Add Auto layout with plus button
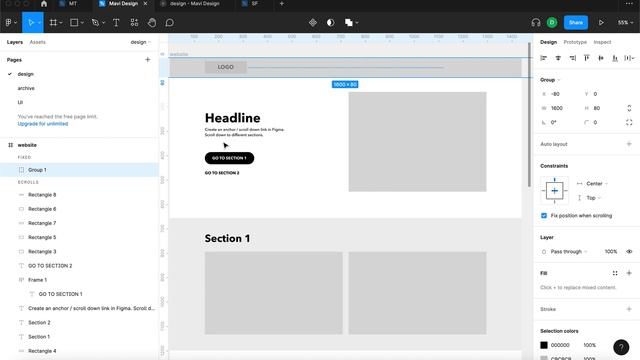Viewport: 640px width, 360px height. click(629, 144)
